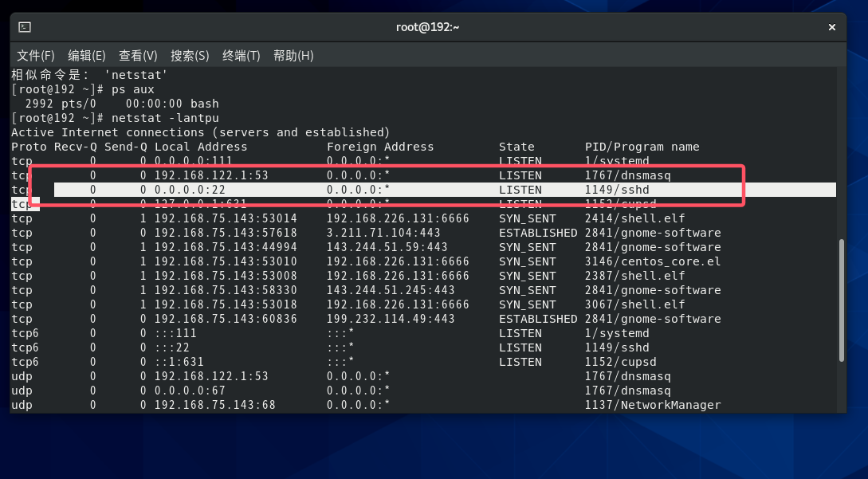Screen dimensions: 868x479
Task: Click the 'Active Internet connections' line
Action: 200,132
